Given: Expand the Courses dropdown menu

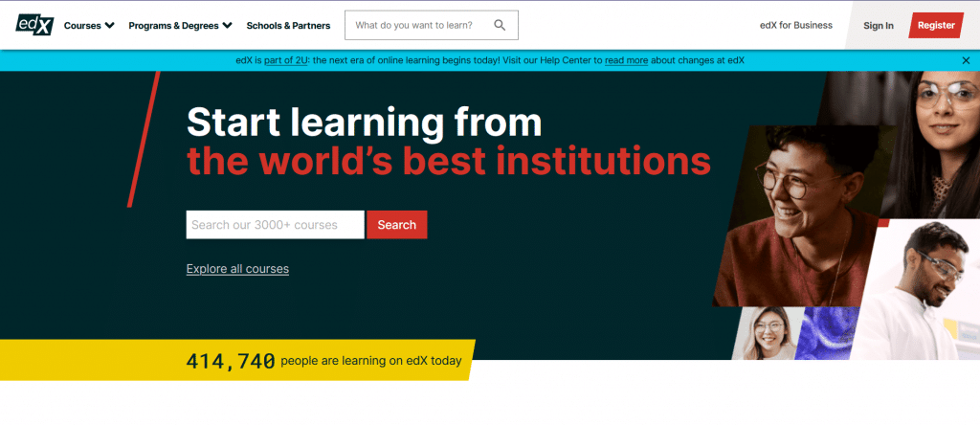Looking at the screenshot, I should click(89, 26).
